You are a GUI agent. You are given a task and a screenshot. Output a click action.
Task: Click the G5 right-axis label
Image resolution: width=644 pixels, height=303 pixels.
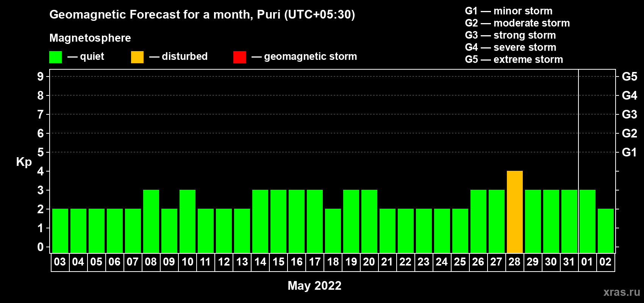coord(630,77)
